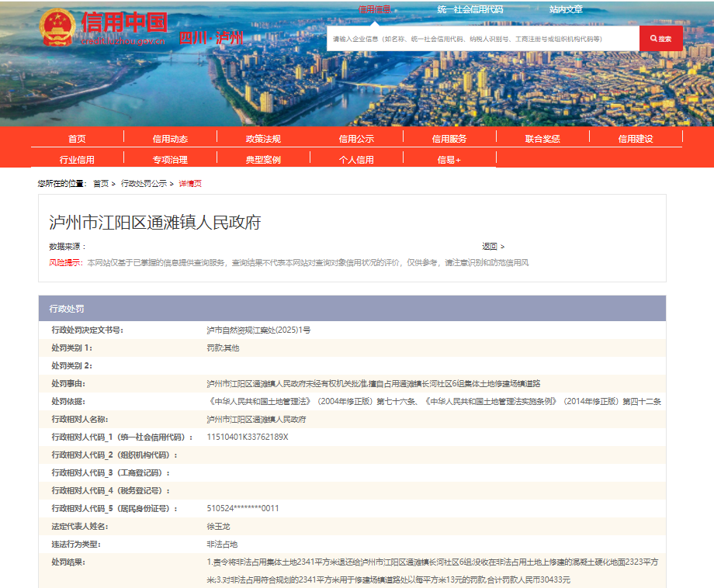The width and height of the screenshot is (714, 588).
Task: Open the 信用动态 menu item
Action: 170,139
